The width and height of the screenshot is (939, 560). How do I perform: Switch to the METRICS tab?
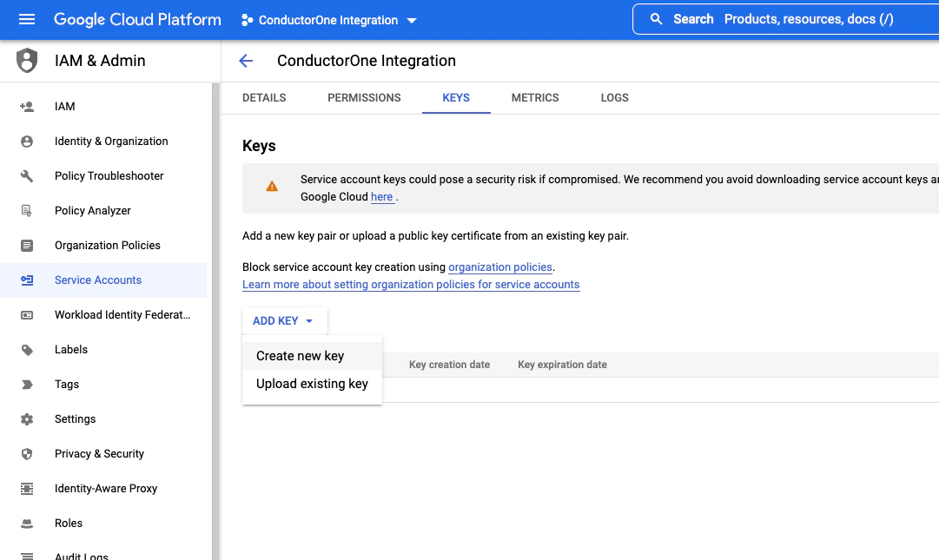[535, 97]
